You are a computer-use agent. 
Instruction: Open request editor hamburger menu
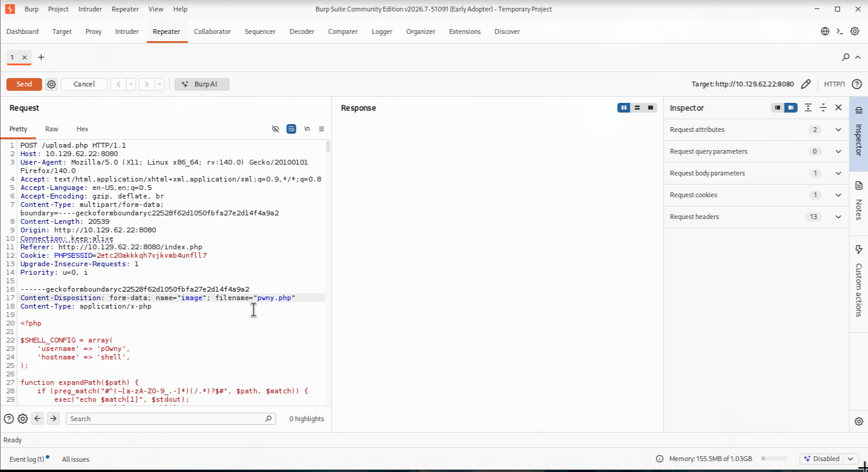(322, 129)
